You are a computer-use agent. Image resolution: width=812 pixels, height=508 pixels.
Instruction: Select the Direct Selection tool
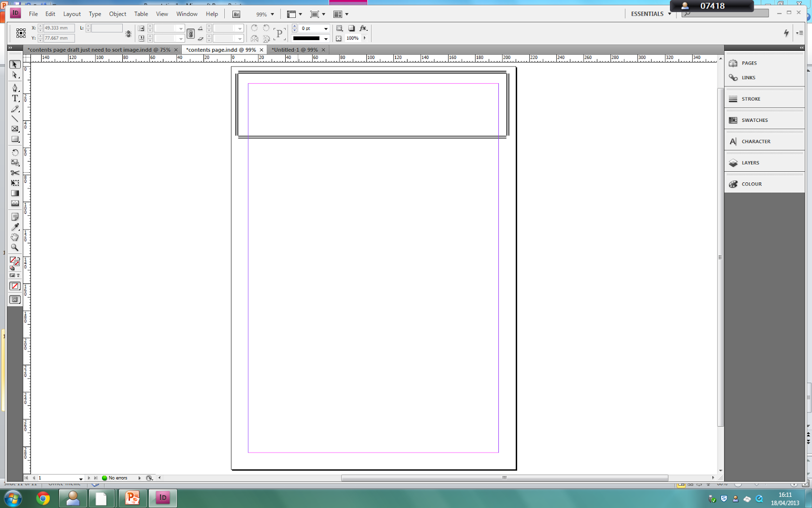click(15, 75)
